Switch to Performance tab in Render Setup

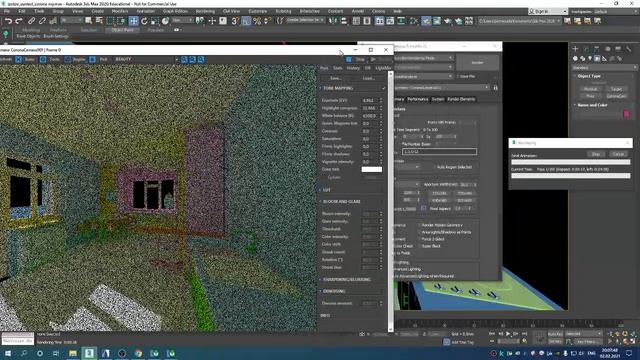[418, 99]
